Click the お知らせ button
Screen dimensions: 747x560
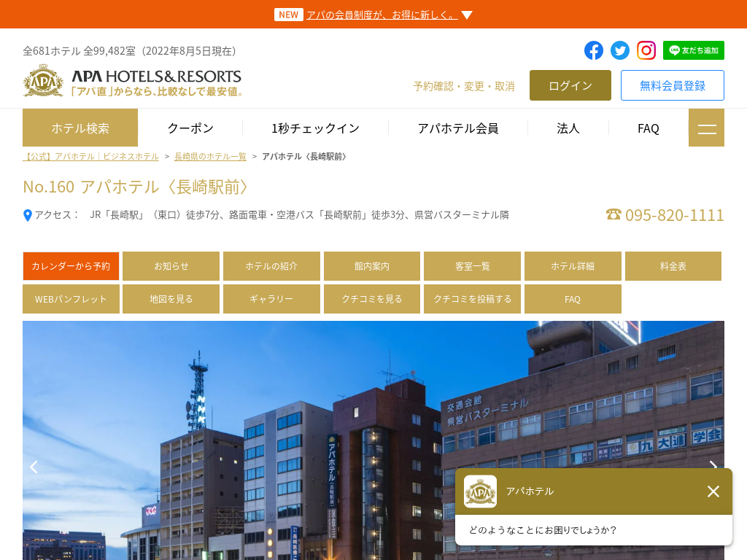coord(171,266)
